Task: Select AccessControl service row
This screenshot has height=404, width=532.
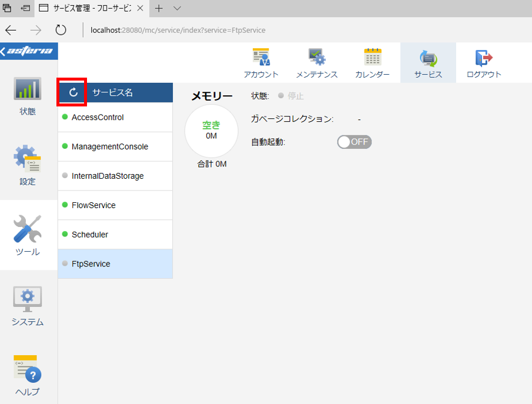Action: click(x=115, y=117)
